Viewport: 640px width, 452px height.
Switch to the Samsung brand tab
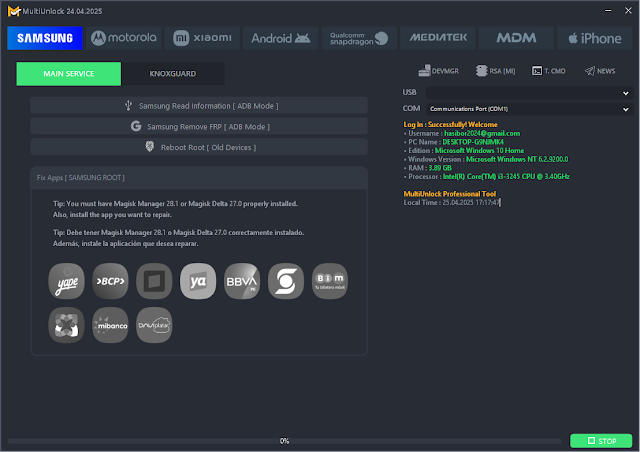coord(45,38)
